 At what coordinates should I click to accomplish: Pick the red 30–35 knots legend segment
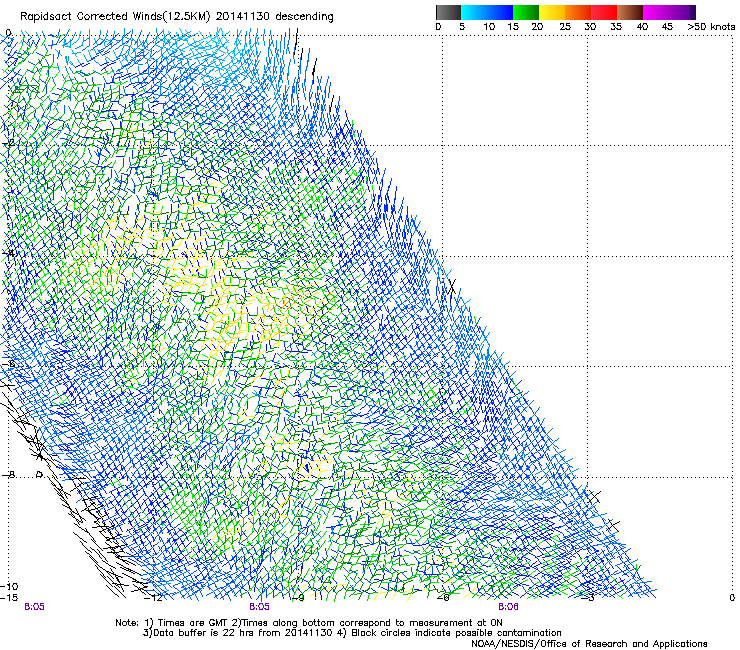[604, 13]
